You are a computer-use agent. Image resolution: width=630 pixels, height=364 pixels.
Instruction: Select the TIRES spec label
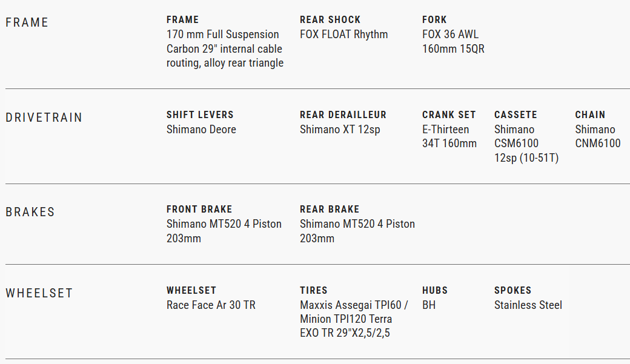tap(313, 290)
